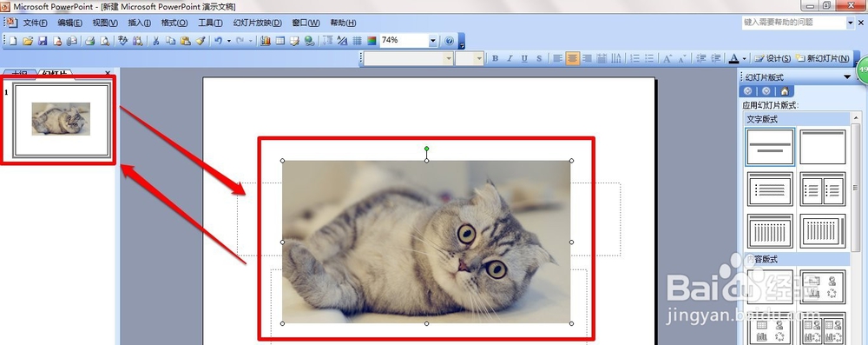Choose the Title Slide layout thumbnail
Screen dimensions: 868x345
pyautogui.click(x=770, y=147)
